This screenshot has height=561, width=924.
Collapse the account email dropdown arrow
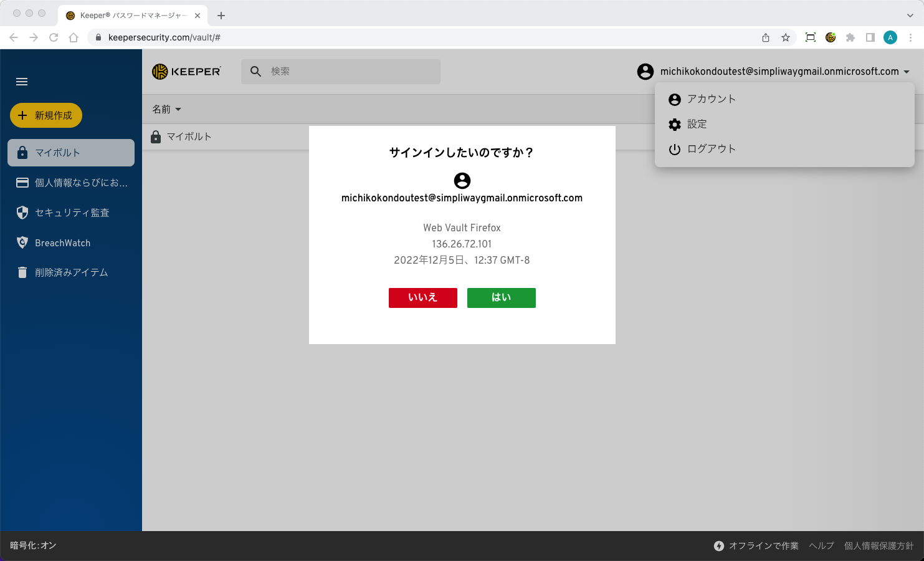coord(907,72)
